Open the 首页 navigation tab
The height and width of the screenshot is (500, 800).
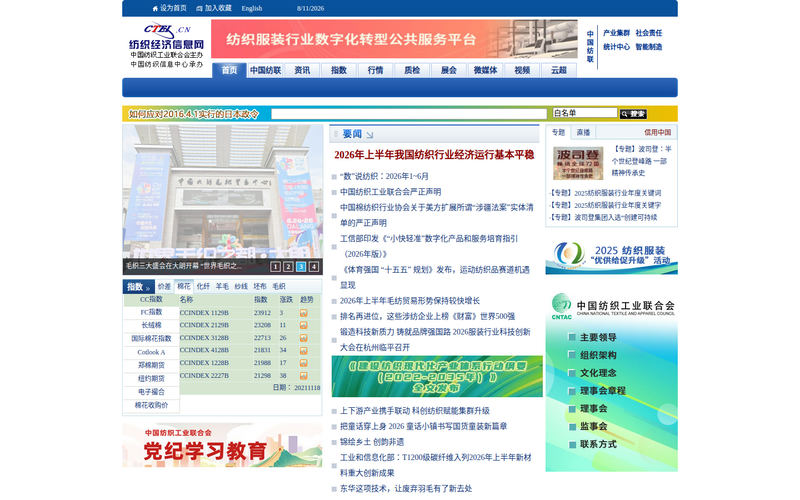click(x=229, y=70)
